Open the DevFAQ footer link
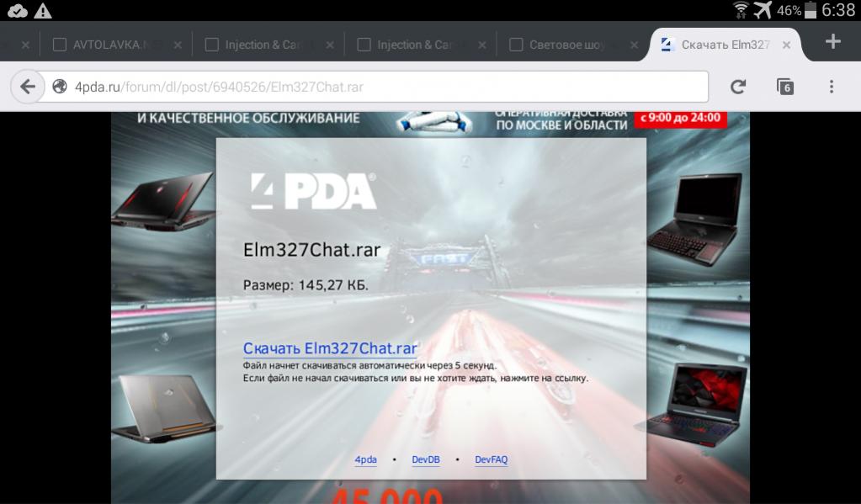 pos(491,459)
